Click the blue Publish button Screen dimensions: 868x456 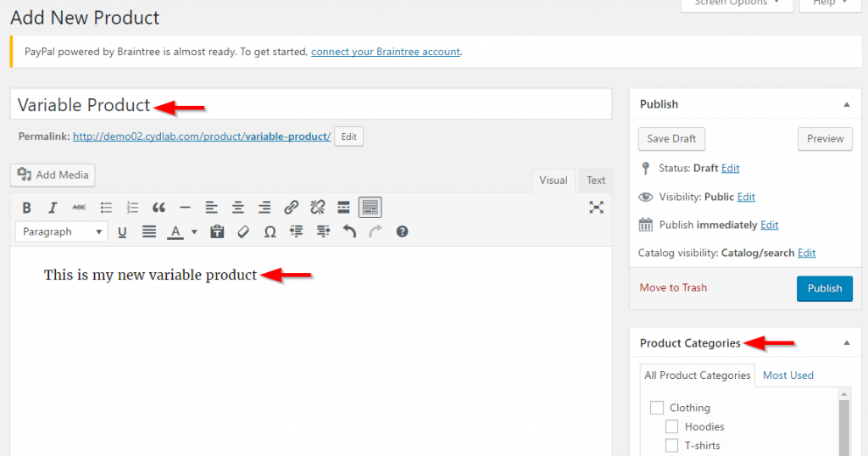[824, 288]
